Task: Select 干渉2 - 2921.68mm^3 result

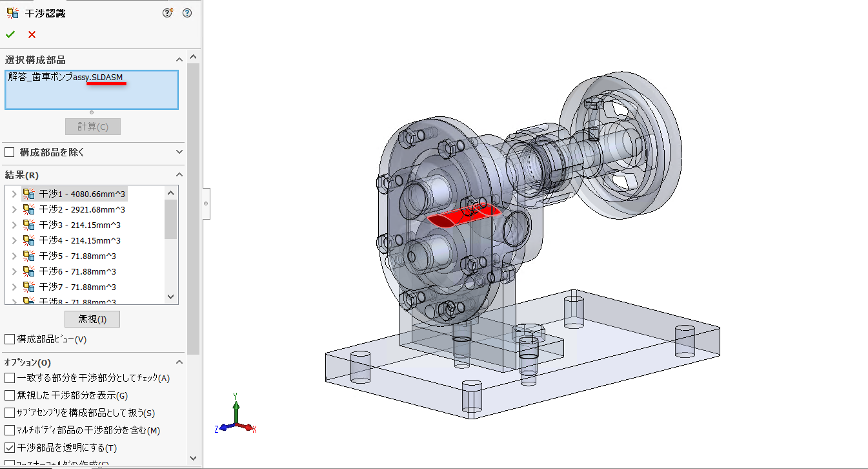Action: coord(82,209)
